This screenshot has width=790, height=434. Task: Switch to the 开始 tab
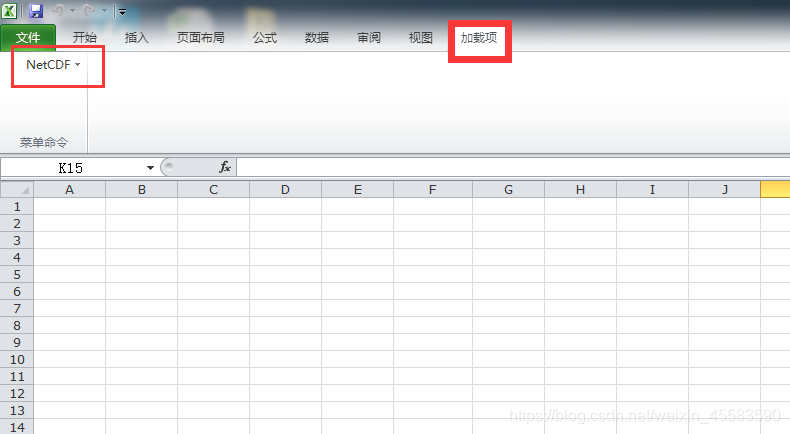[x=85, y=37]
